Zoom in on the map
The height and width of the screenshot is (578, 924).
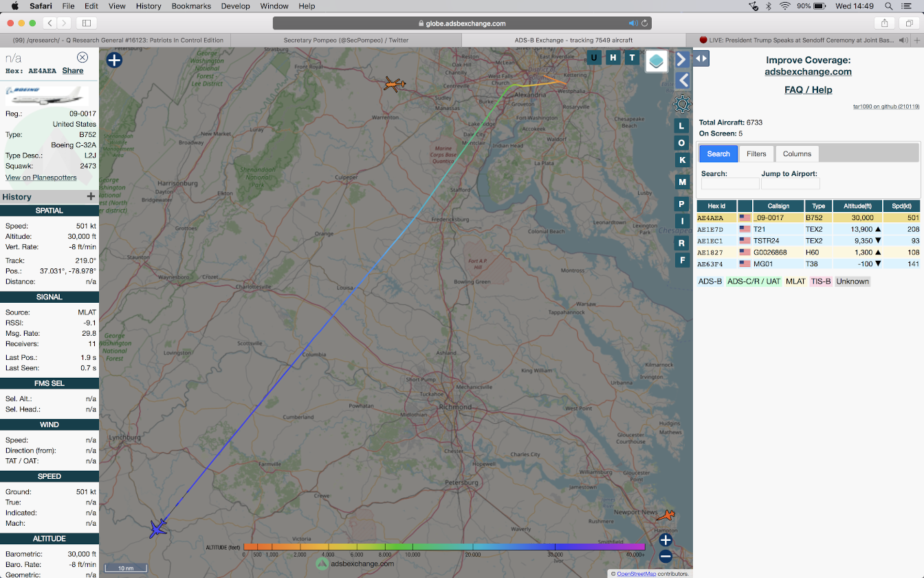pyautogui.click(x=665, y=540)
